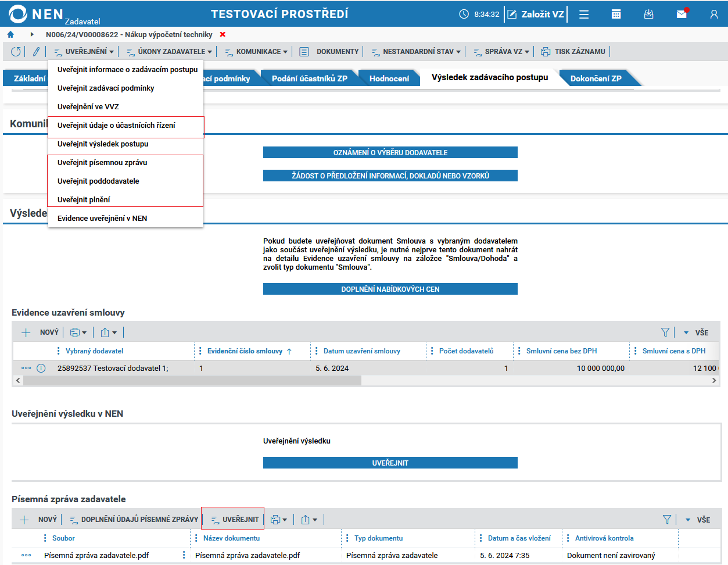Expand KOMUNIKACE menu

pyautogui.click(x=256, y=52)
